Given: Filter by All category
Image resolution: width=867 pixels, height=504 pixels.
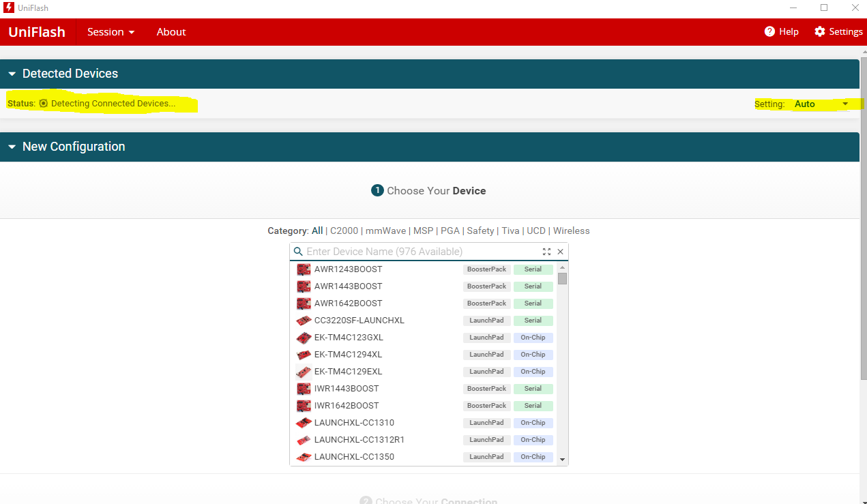Looking at the screenshot, I should coord(317,231).
